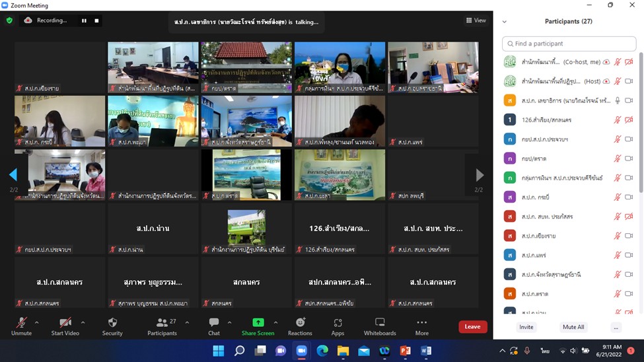Image resolution: width=644 pixels, height=362 pixels.
Task: Open the View menu
Action: coord(476,20)
